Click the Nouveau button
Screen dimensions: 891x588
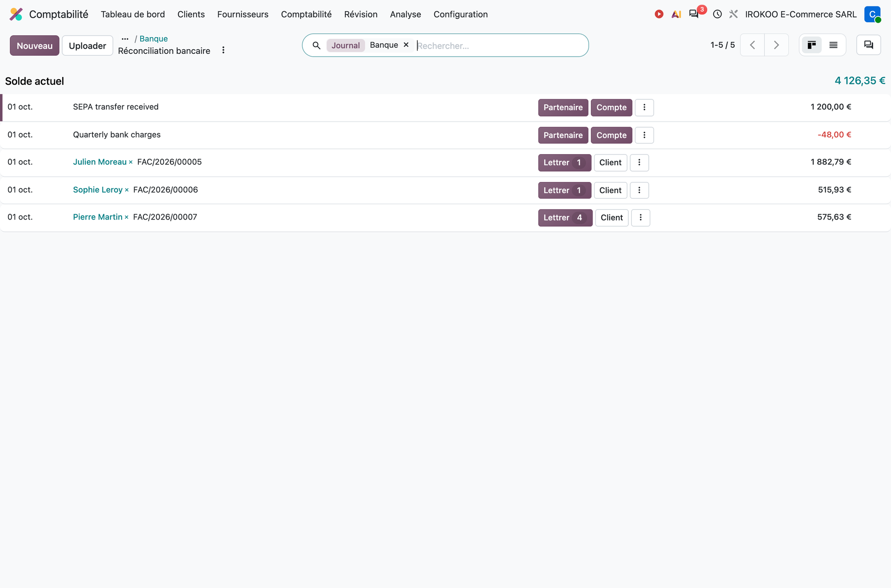34,45
